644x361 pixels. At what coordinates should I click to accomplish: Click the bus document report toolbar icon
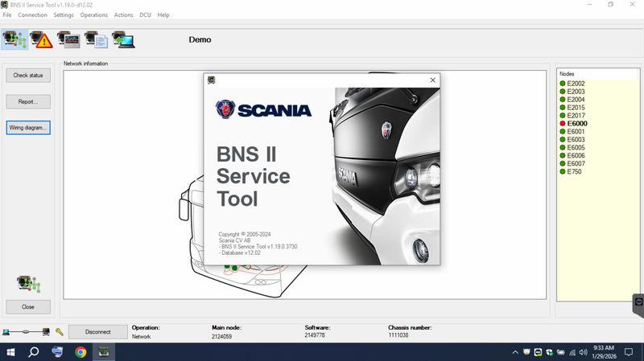click(x=97, y=39)
